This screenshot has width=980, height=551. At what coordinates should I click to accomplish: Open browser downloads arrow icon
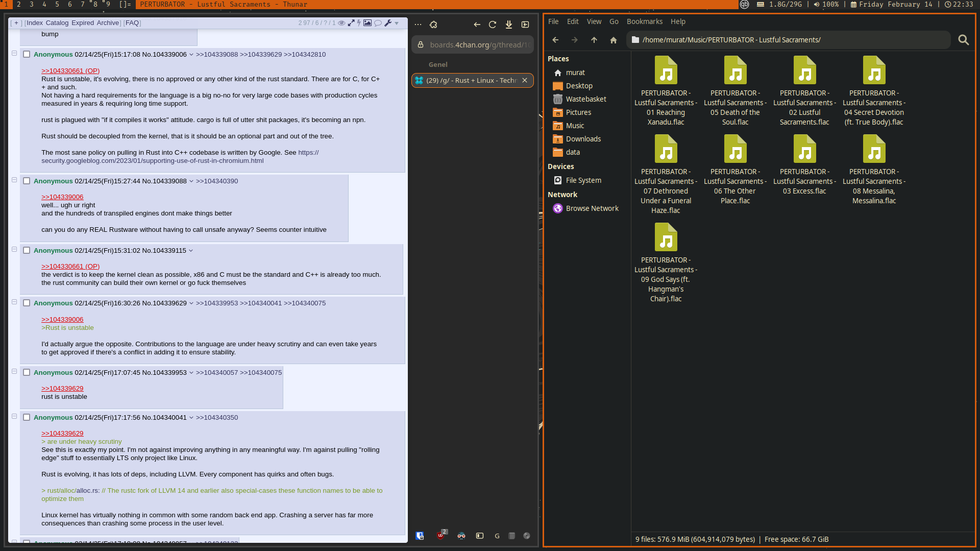click(x=509, y=25)
